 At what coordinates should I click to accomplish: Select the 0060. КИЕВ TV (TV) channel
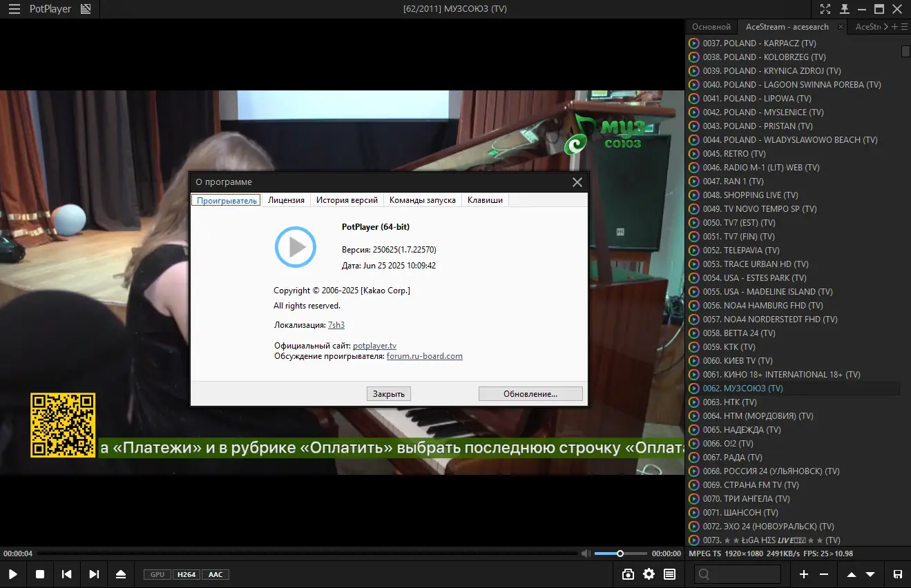point(794,361)
